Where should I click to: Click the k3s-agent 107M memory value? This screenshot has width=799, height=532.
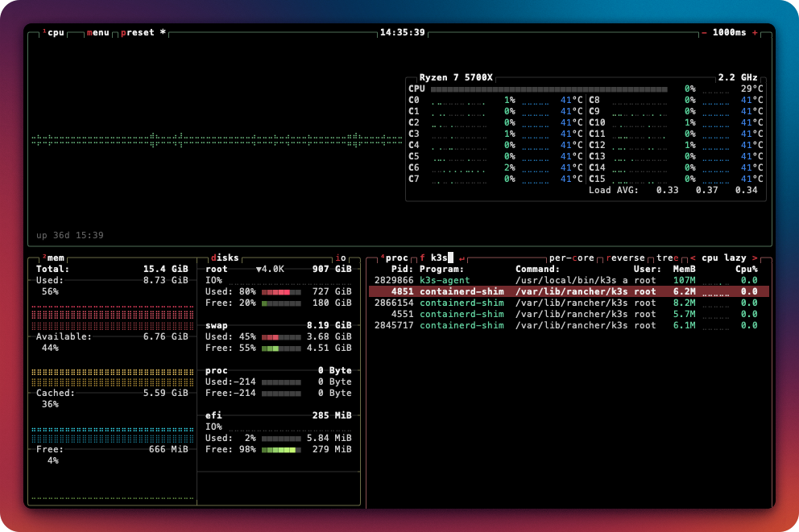pyautogui.click(x=685, y=281)
